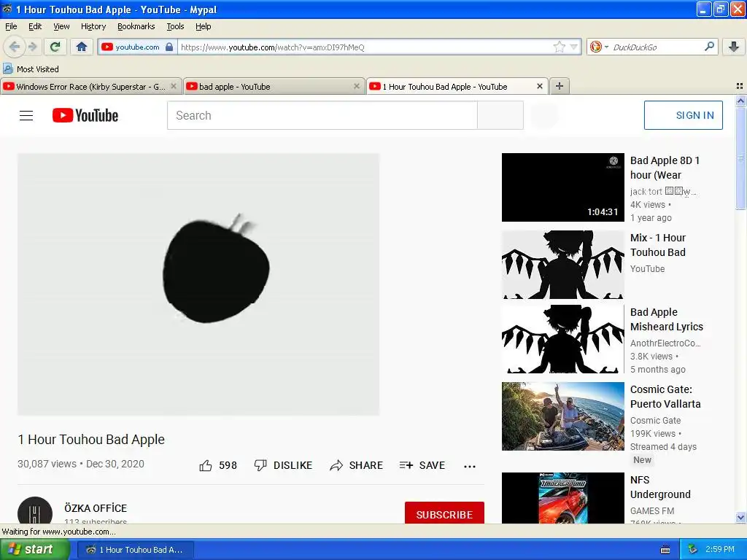
Task: Click the SIGN IN button
Action: coord(683,115)
